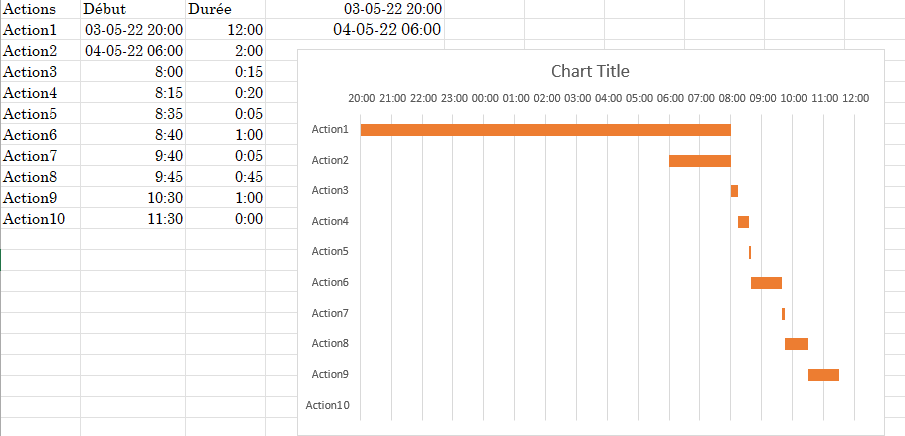Viewport: 905px width, 436px height.
Task: Click the Action3 small orange bar
Action: [734, 191]
